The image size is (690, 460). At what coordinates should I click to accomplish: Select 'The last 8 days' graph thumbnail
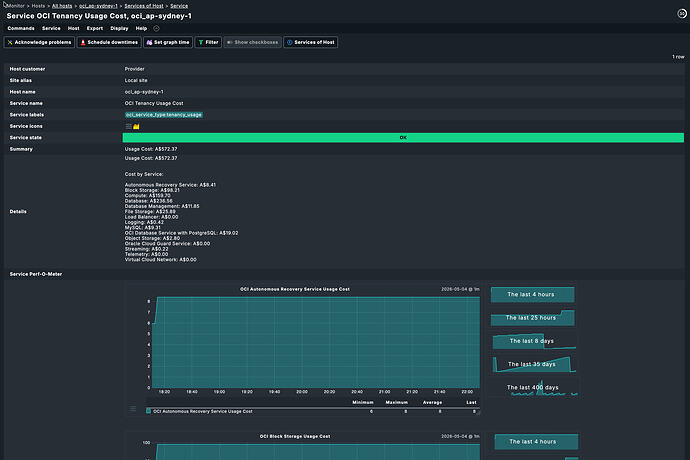click(x=533, y=341)
